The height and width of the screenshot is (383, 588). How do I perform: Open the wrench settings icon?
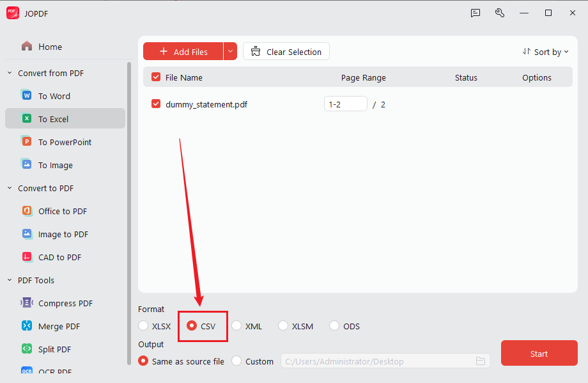click(x=500, y=13)
